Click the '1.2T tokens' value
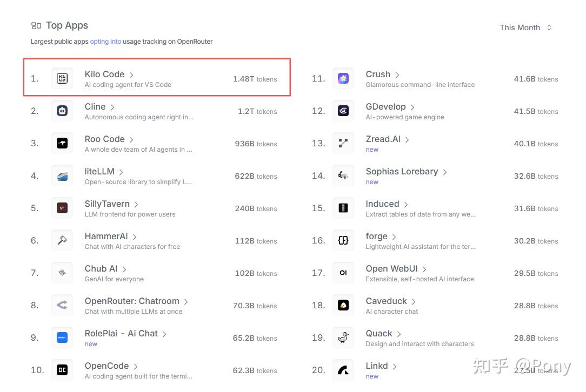Image resolution: width=586 pixels, height=392 pixels. coord(257,112)
